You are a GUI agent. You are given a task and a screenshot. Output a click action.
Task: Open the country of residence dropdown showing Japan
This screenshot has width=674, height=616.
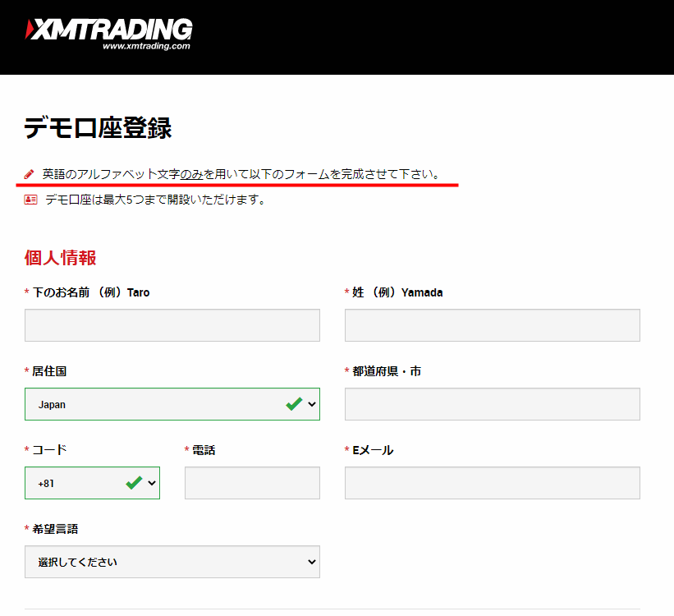click(x=172, y=404)
